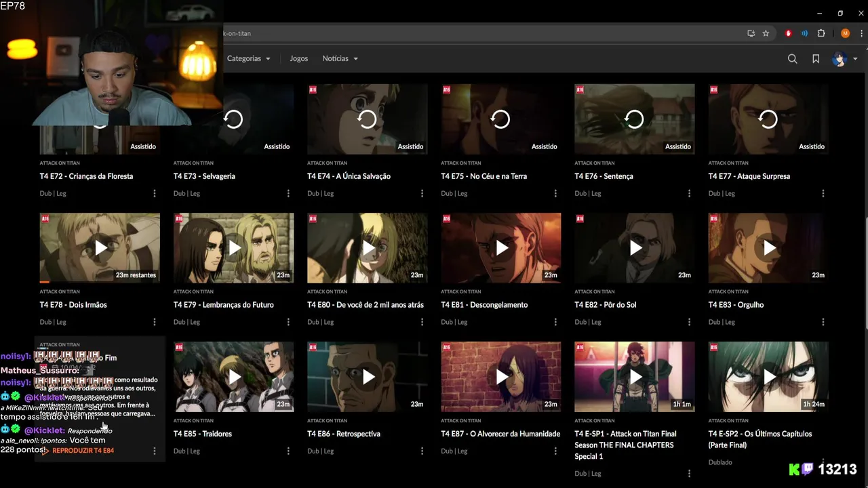This screenshot has height=488, width=868.
Task: Play episode T4 E83 Orgulho
Action: click(x=768, y=248)
